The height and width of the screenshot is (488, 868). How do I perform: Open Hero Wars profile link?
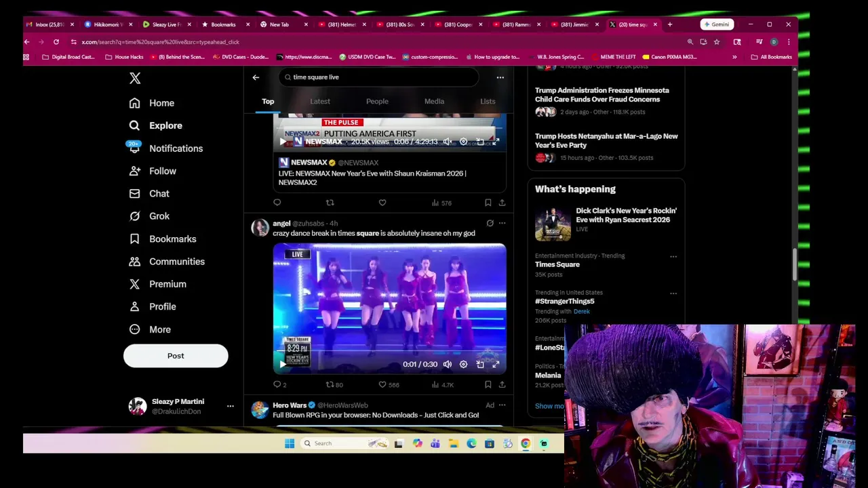[x=342, y=405]
